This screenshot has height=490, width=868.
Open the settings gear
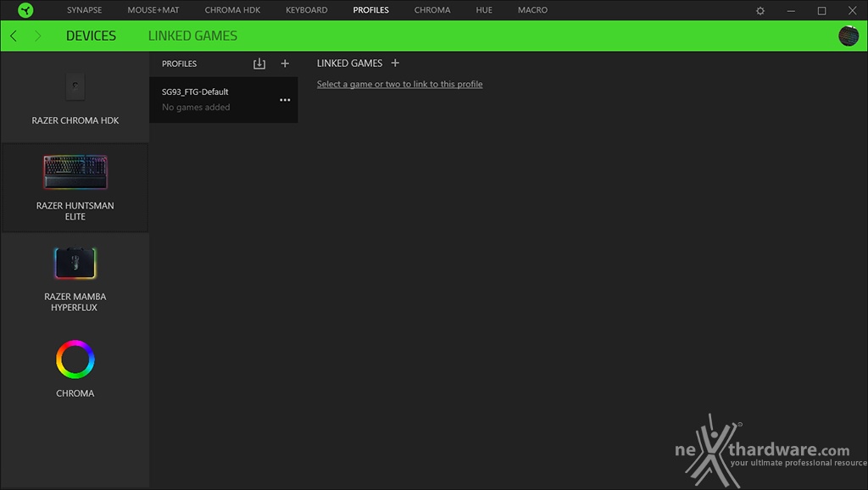point(760,10)
